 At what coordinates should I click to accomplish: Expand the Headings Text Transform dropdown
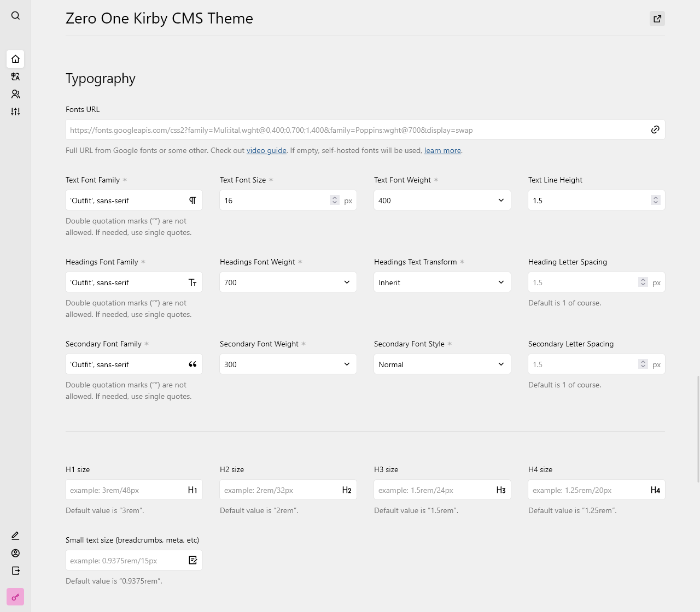pyautogui.click(x=442, y=283)
